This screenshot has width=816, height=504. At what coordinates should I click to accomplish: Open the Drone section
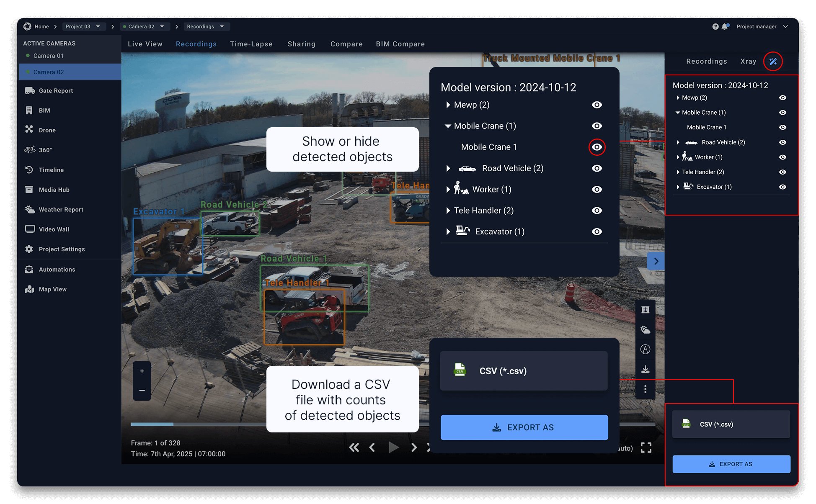(x=47, y=130)
